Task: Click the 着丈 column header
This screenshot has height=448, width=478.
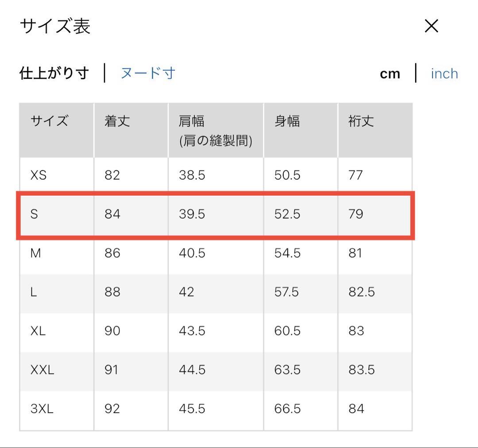Action: [117, 121]
